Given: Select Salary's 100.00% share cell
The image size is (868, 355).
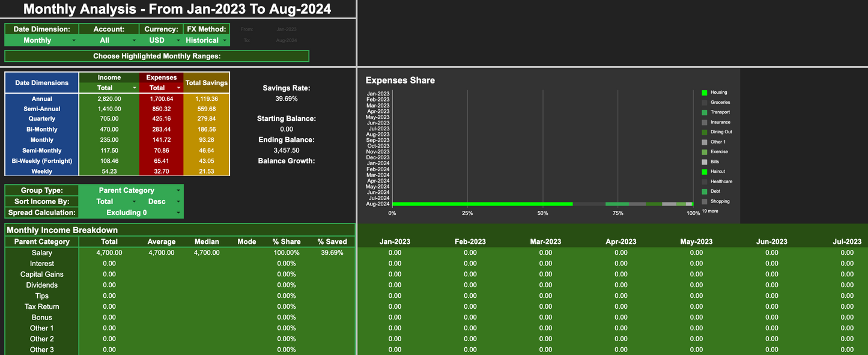Looking at the screenshot, I should click(287, 253).
